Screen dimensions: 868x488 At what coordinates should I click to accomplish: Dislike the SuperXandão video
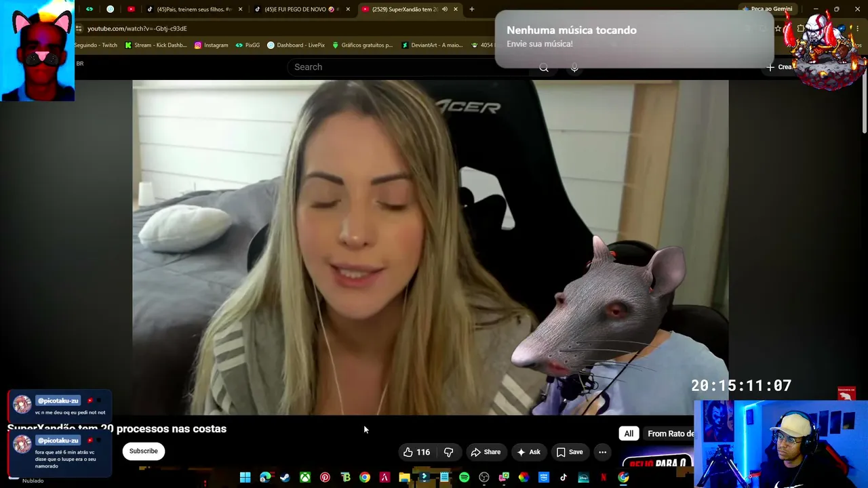tap(448, 452)
